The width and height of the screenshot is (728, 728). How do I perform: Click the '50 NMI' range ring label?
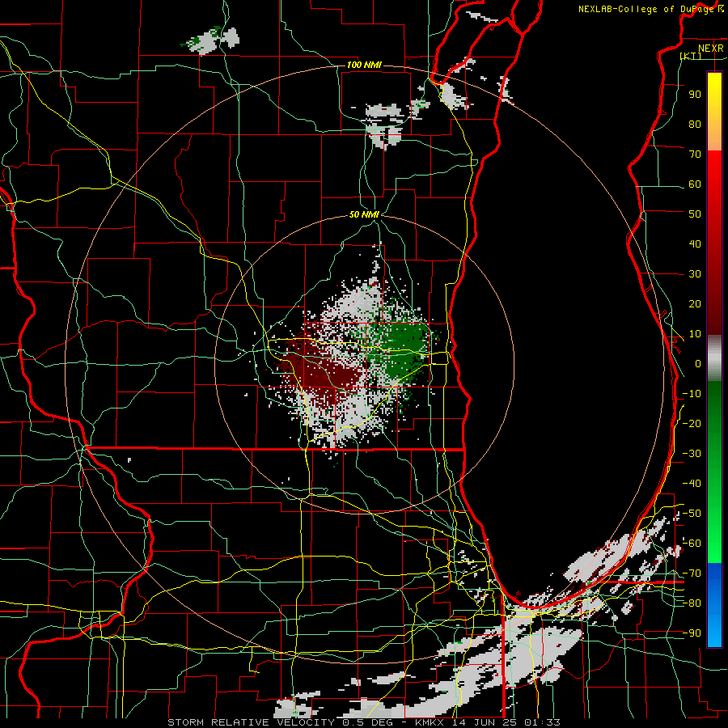point(364,214)
